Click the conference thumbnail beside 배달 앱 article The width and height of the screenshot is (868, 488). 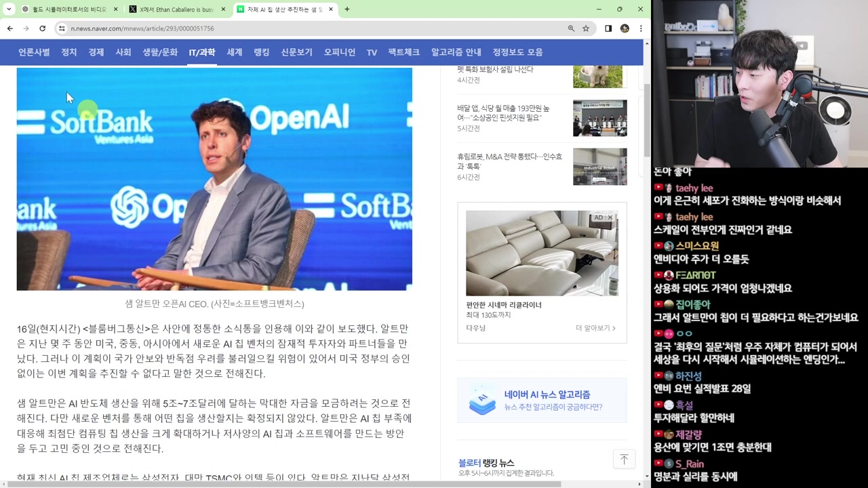600,118
